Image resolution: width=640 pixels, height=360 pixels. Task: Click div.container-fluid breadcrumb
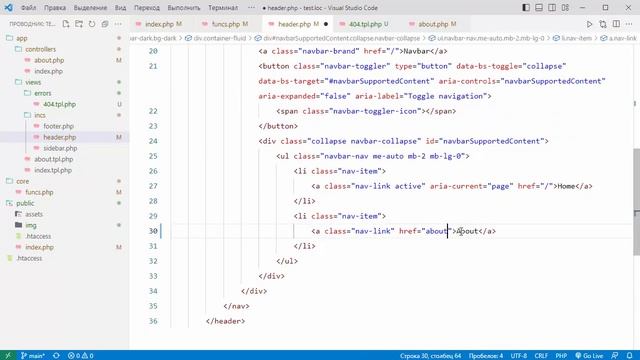click(x=220, y=38)
